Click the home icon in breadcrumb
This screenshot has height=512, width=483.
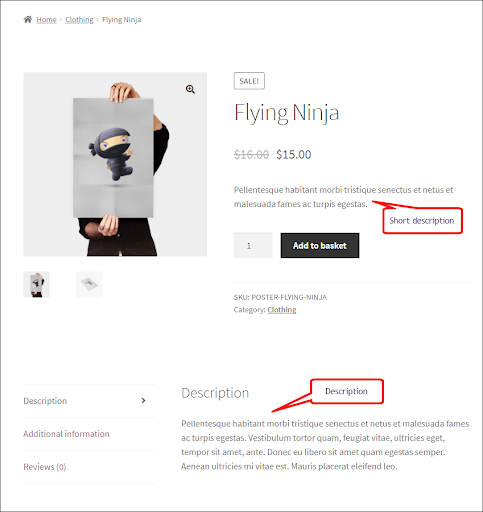click(28, 19)
